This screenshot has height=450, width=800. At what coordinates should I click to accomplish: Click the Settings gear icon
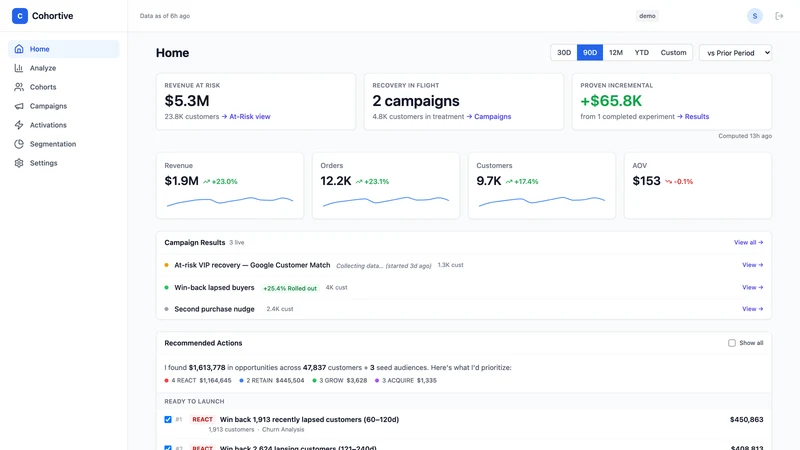click(19, 163)
